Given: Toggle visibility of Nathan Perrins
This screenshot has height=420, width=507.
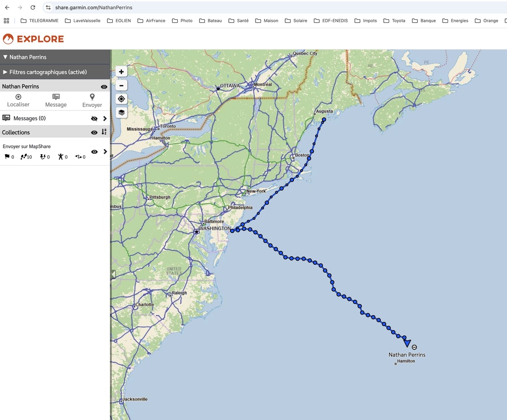Looking at the screenshot, I should [x=104, y=87].
